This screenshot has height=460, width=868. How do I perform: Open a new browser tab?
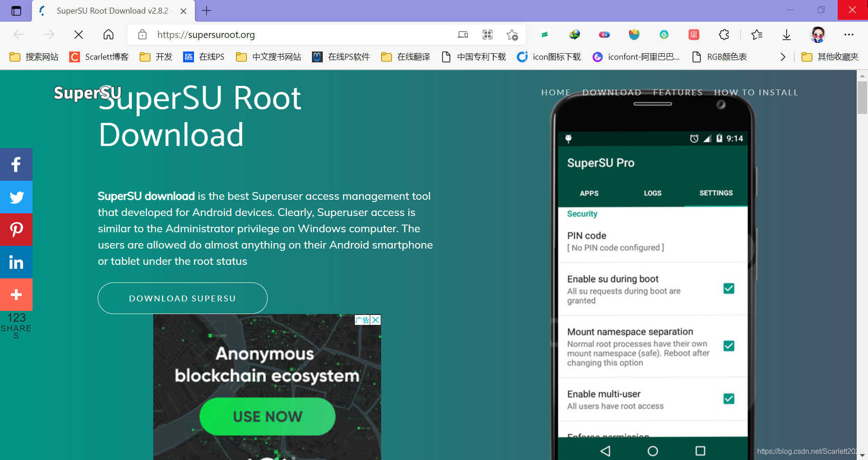207,11
